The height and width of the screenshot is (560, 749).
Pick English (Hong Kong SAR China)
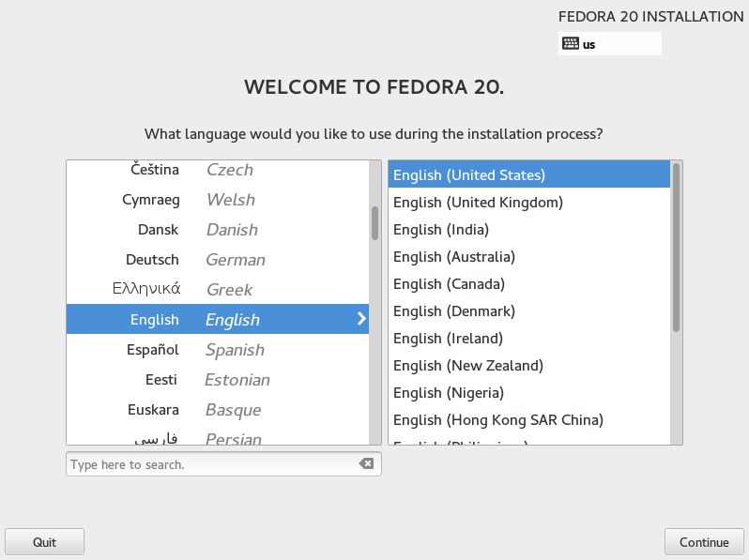528,419
